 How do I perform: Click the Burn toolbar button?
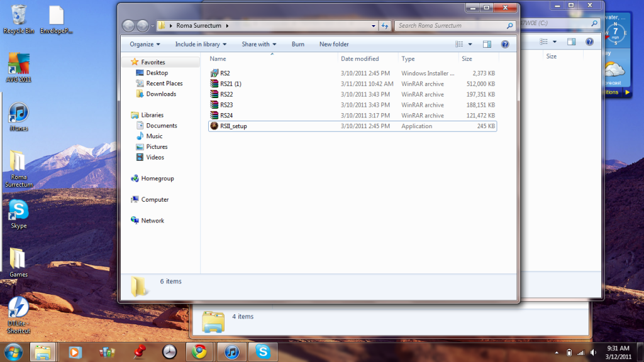pos(298,45)
